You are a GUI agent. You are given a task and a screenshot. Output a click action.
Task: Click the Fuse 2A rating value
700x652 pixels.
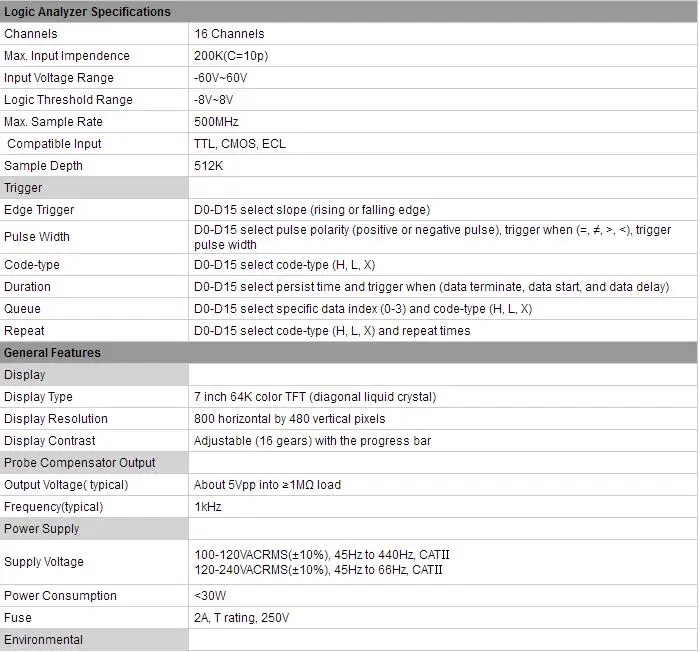[x=242, y=618]
